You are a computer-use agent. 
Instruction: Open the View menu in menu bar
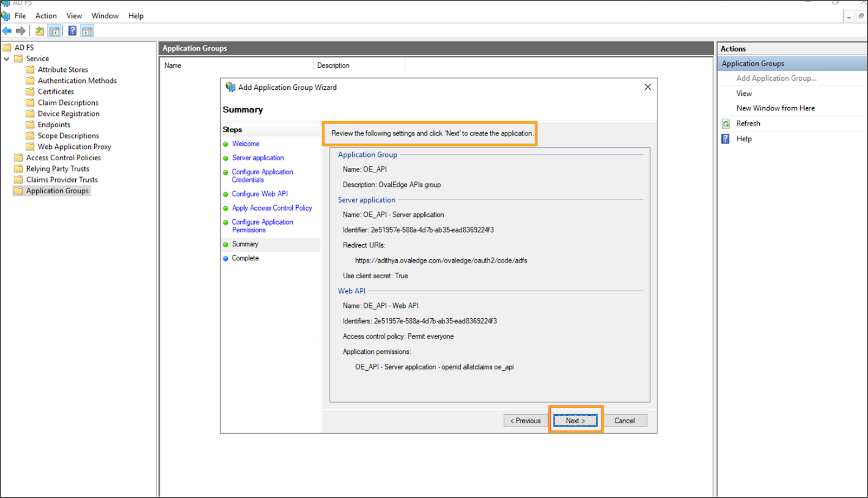point(74,16)
